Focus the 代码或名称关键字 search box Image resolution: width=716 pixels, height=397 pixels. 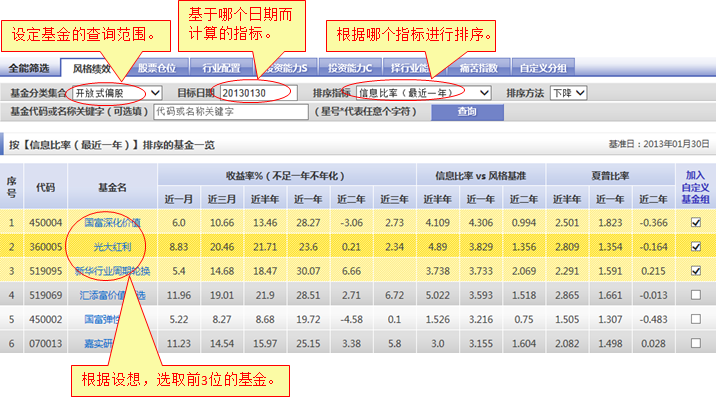click(x=231, y=112)
